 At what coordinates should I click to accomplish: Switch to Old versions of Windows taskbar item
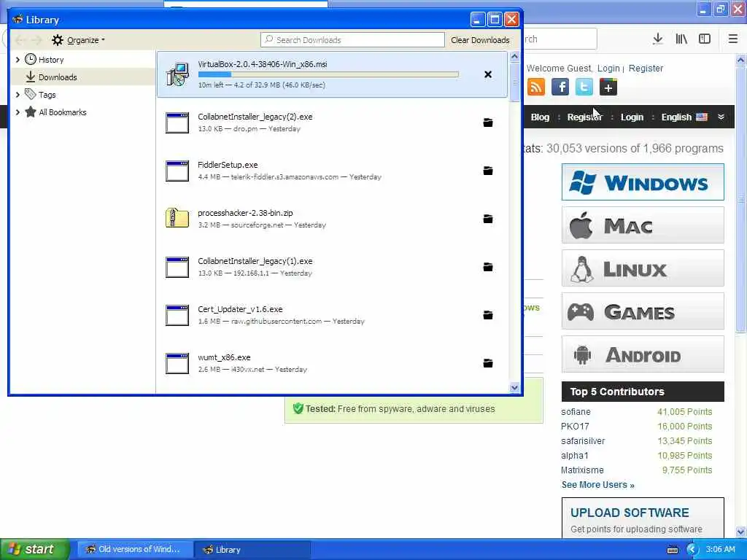[135, 550]
